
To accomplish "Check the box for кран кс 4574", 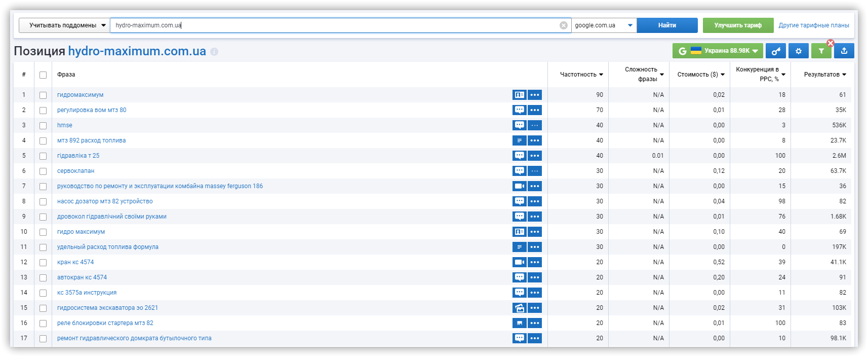I will coord(43,263).
